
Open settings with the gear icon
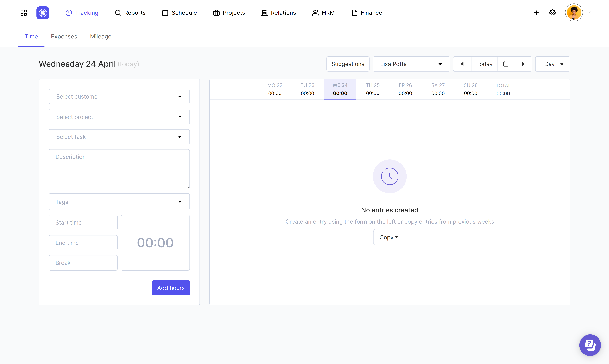552,13
